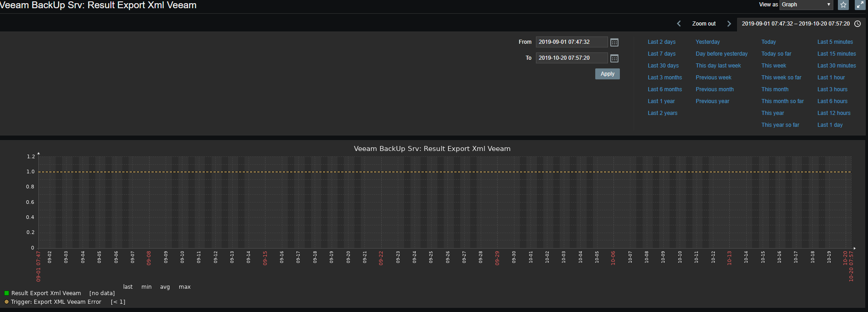
Task: Click the 10-06 axis date marker
Action: 613,258
